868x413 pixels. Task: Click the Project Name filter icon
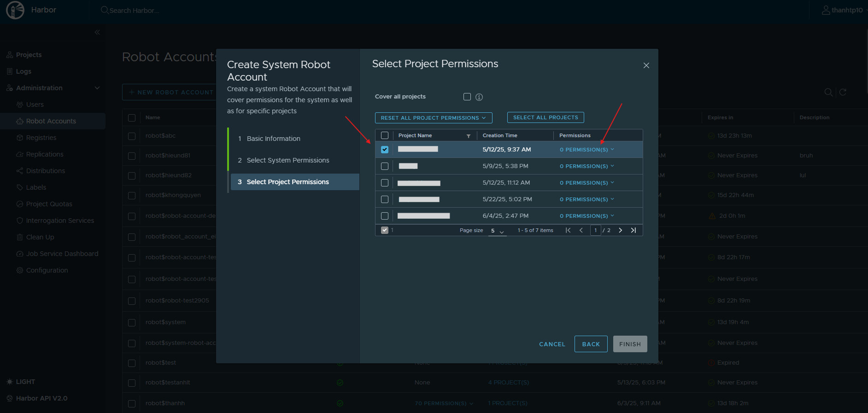coord(468,136)
